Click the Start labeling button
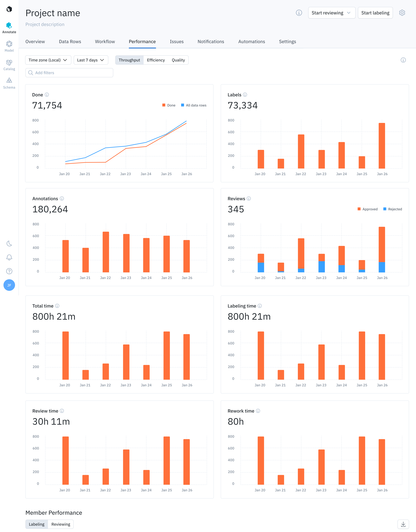This screenshot has width=416, height=532. click(x=375, y=13)
